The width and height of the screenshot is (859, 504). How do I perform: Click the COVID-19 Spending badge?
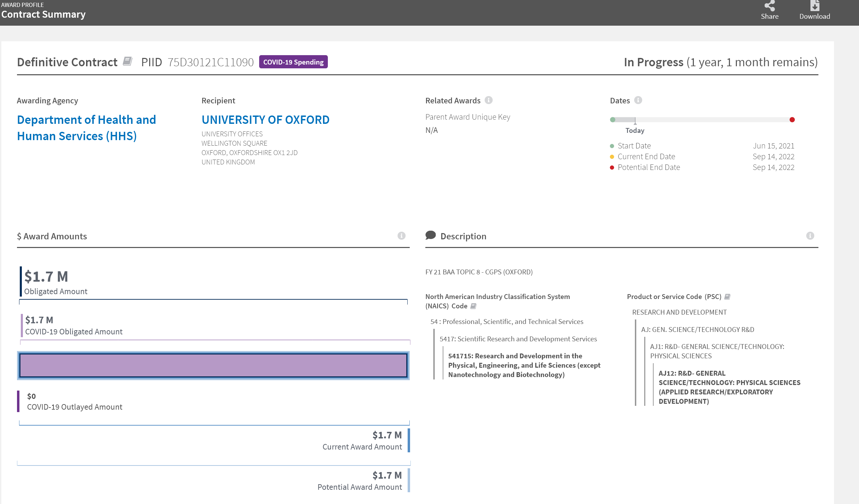point(293,62)
